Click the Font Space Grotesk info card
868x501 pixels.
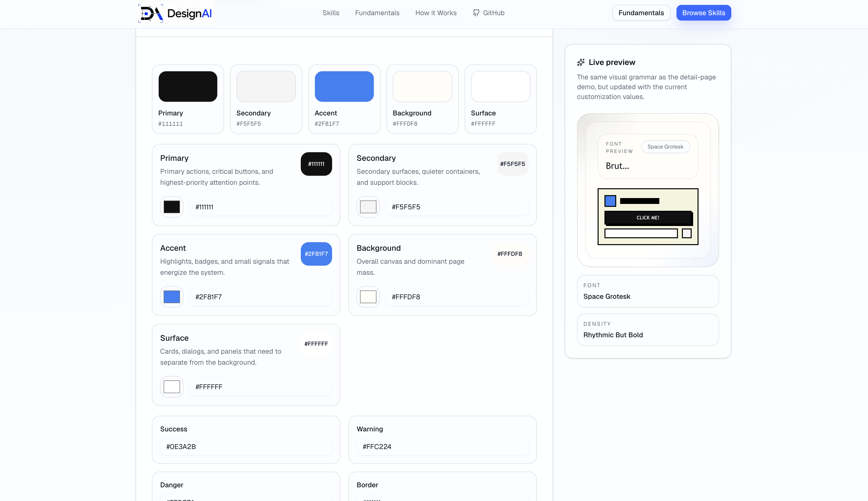pyautogui.click(x=648, y=291)
